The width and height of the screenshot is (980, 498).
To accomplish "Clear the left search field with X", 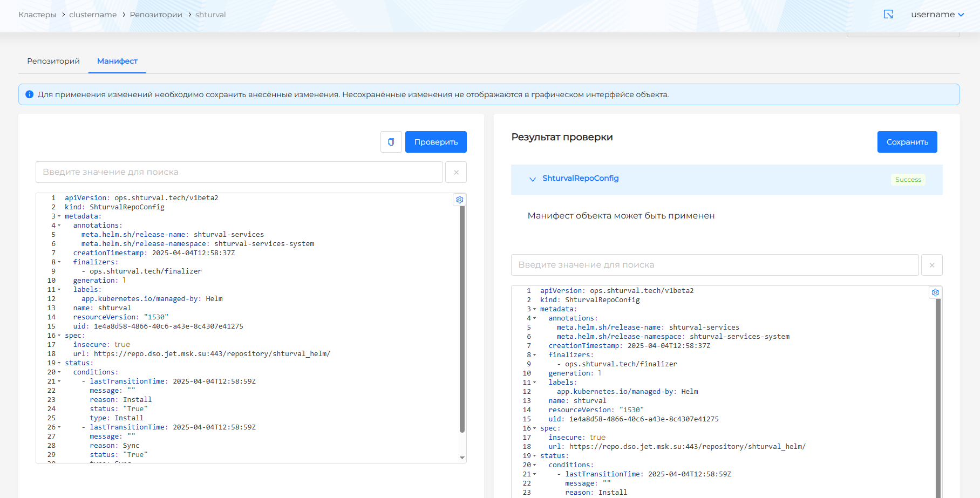I will tap(456, 172).
